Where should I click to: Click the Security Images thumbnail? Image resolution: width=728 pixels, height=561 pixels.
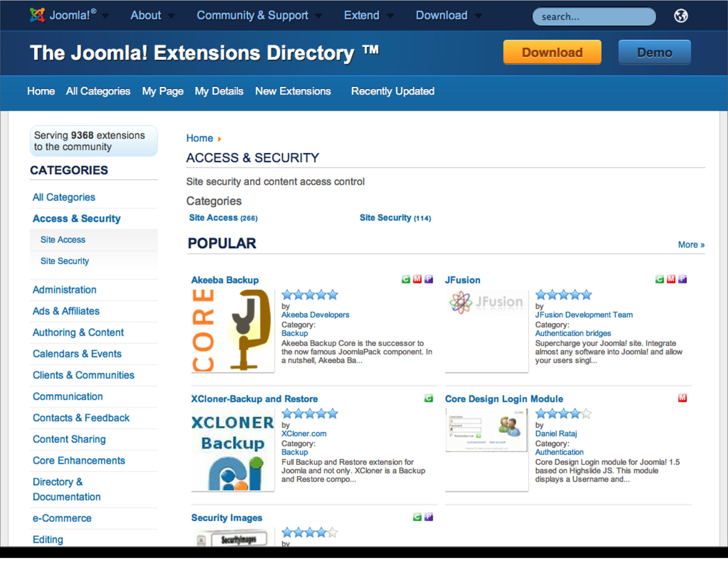pyautogui.click(x=233, y=537)
